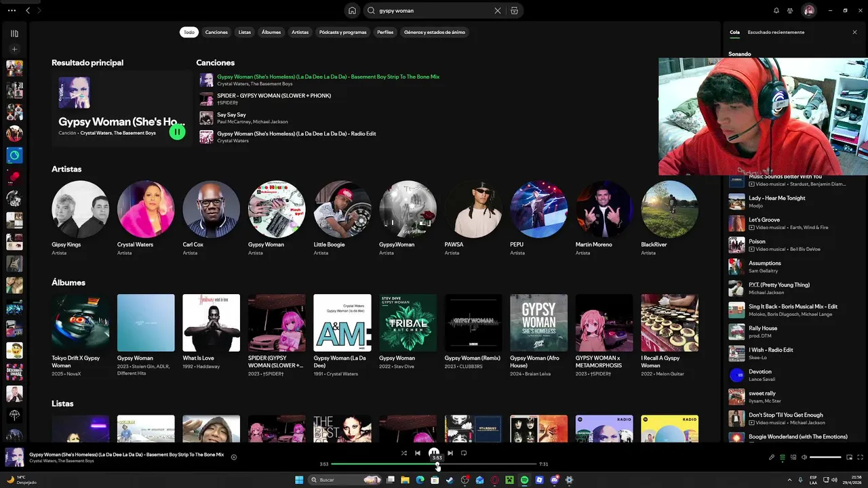Screen dimensions: 868x488
Task: Show hidden system tray icons
Action: tap(789, 480)
